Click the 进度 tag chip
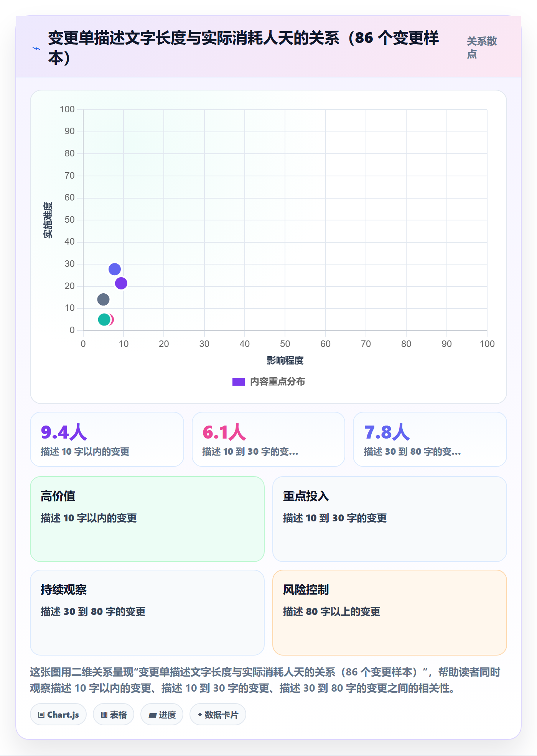 [162, 715]
